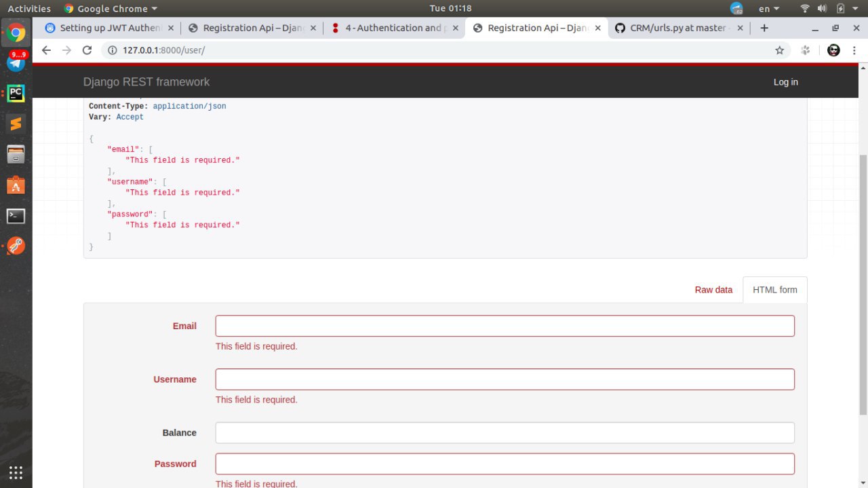868x488 pixels.
Task: Close the 'Setting up JWT Authen' tab
Action: tap(170, 28)
